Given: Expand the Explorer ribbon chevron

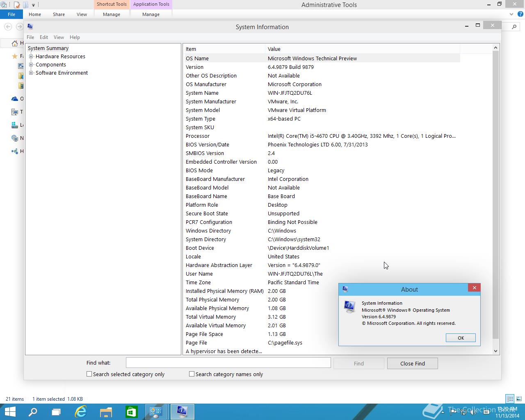Looking at the screenshot, I should tap(511, 14).
